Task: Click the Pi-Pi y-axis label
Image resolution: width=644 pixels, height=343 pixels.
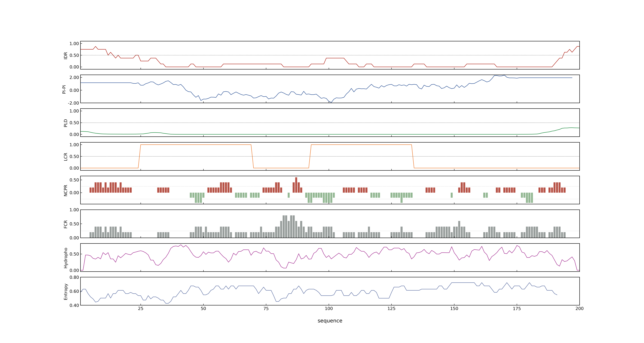Action: [64, 89]
